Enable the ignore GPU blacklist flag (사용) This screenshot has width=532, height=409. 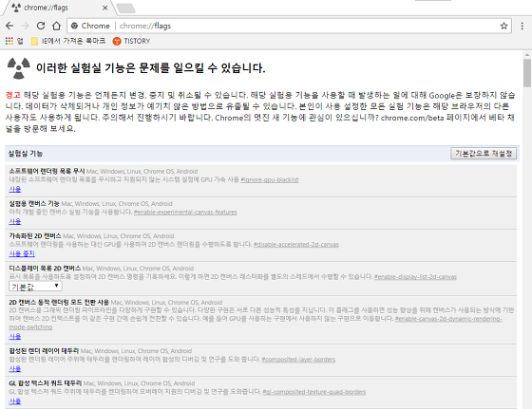tap(15, 189)
